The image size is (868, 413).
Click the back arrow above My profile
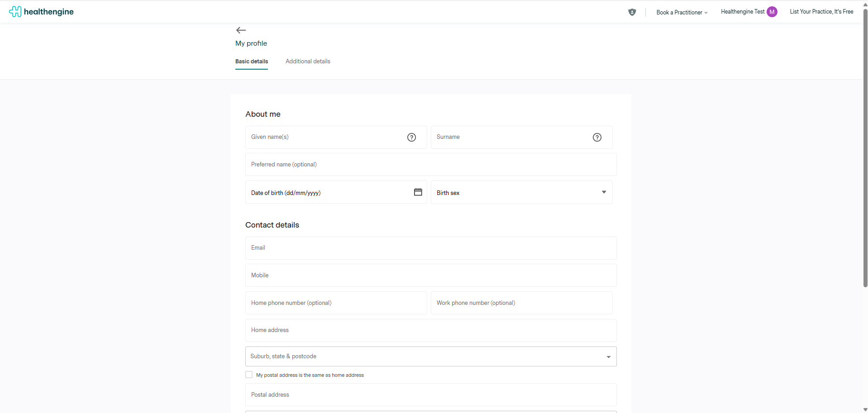click(241, 30)
